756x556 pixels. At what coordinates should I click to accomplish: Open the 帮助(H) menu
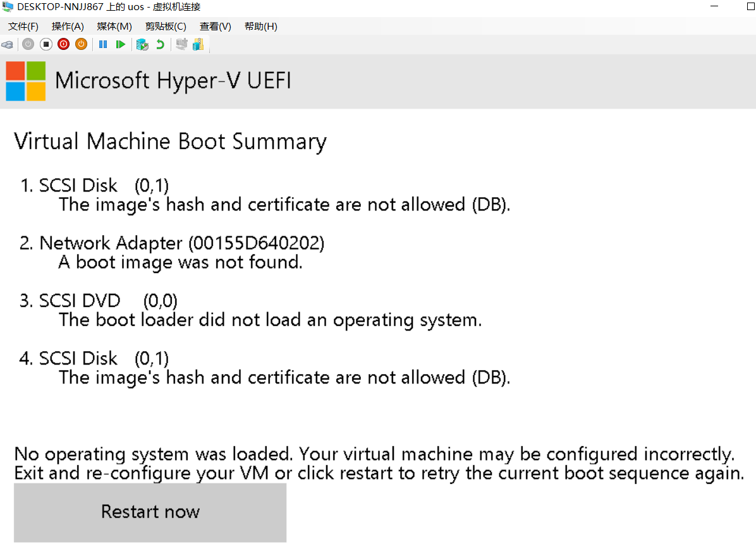click(260, 26)
